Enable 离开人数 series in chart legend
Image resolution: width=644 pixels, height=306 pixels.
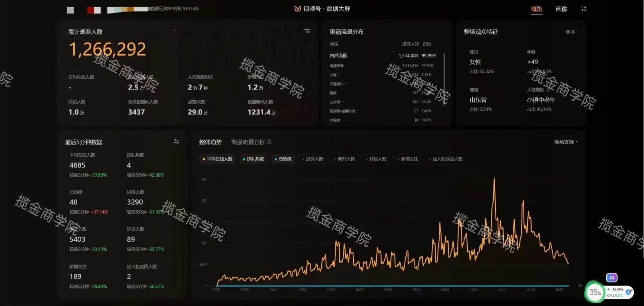point(344,159)
